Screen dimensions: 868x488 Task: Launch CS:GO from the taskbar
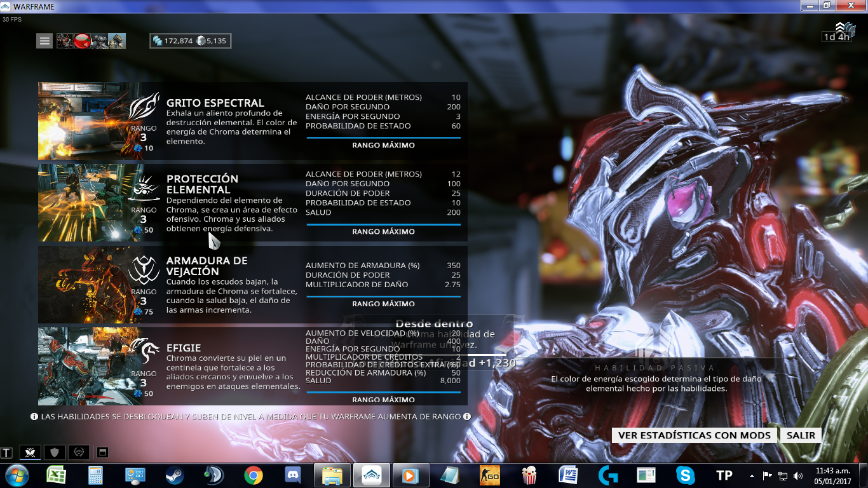489,475
